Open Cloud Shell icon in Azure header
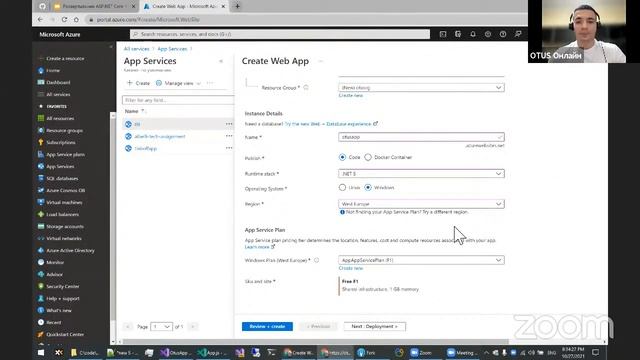This screenshot has height=360, width=640. click(x=443, y=34)
